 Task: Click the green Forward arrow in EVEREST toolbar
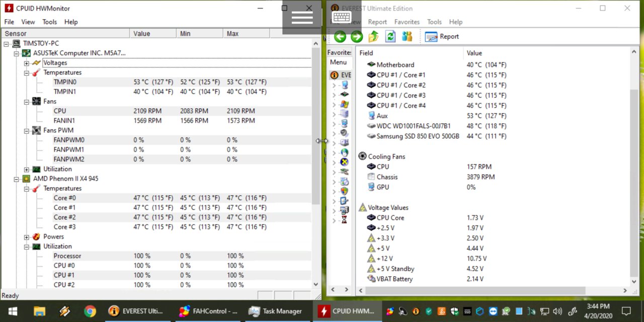click(357, 36)
